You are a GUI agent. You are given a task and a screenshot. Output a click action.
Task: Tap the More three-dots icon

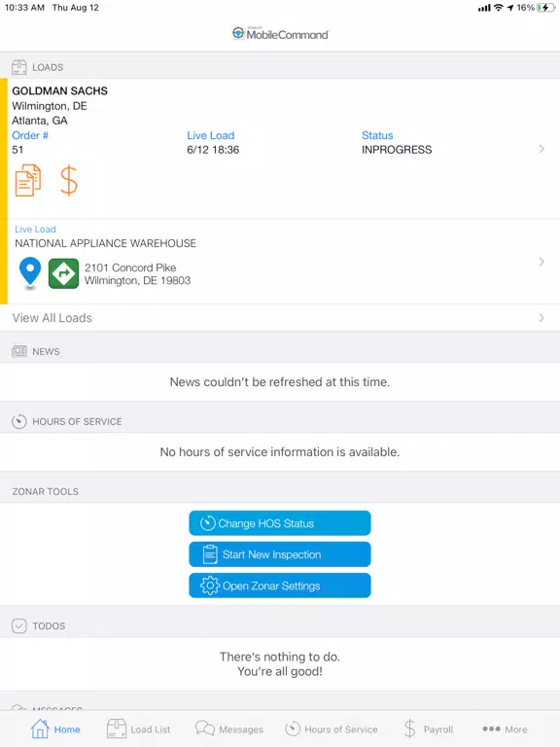pos(491,729)
